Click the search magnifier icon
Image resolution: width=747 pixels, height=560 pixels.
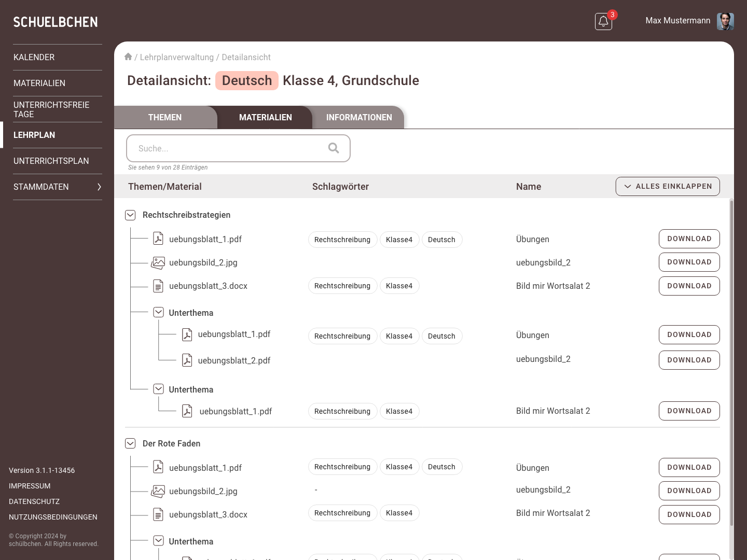334,148
